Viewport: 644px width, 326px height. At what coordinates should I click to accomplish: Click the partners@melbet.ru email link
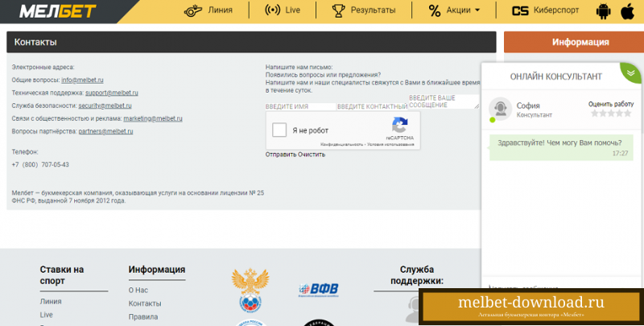coord(106,131)
